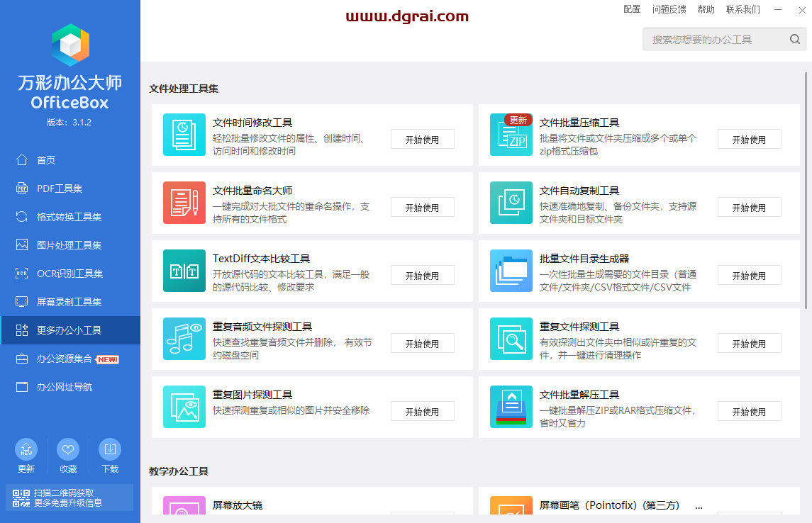Click 开始使用 for 批量文件目录生成器

750,275
